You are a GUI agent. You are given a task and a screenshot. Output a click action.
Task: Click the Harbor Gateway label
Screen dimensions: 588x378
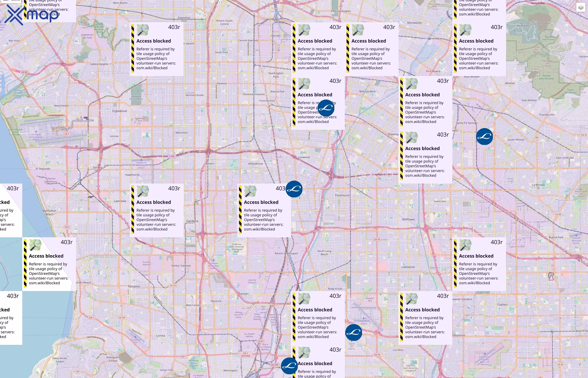pyautogui.click(x=181, y=266)
